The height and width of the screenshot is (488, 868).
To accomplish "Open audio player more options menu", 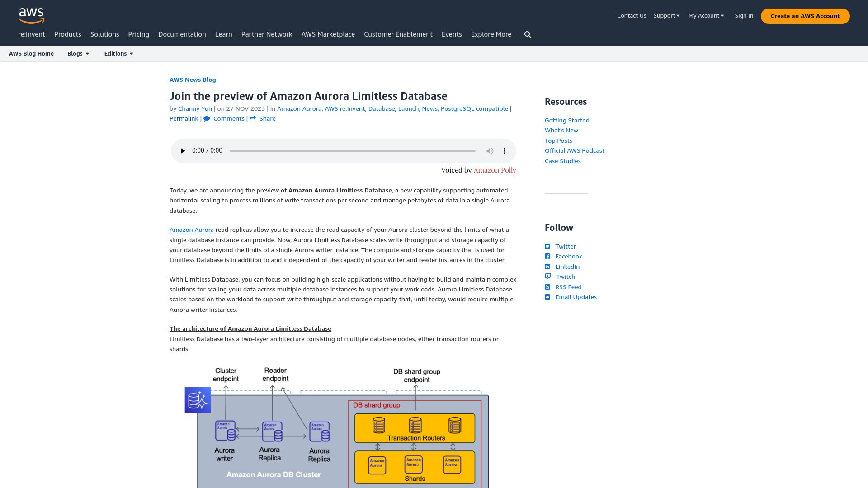I will (505, 151).
